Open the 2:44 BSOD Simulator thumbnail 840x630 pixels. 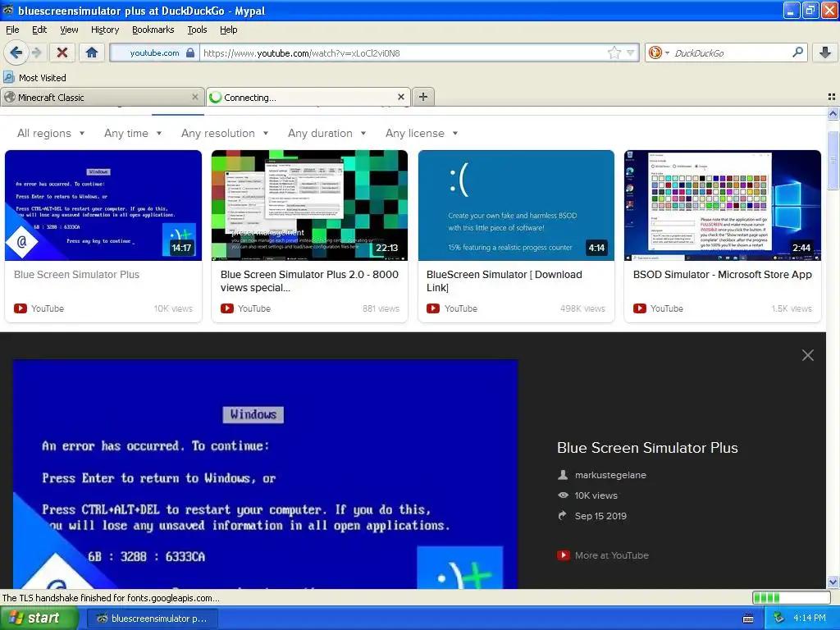pyautogui.click(x=723, y=205)
